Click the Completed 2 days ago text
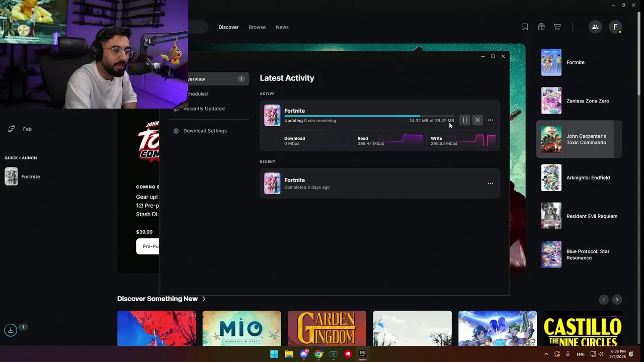Image resolution: width=644 pixels, height=362 pixels. click(x=307, y=188)
